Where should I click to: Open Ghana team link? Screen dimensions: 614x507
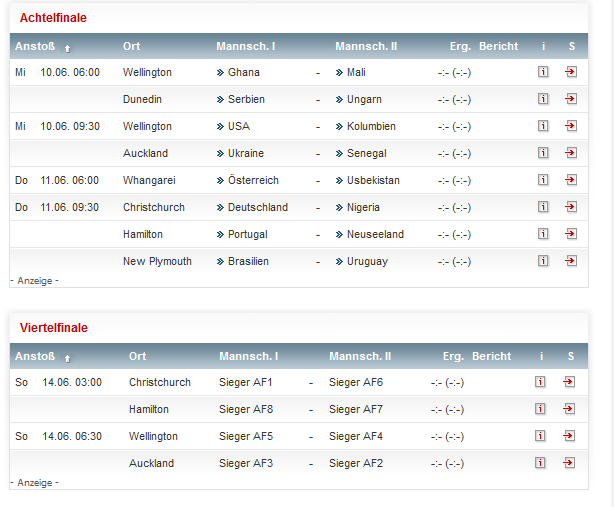(x=243, y=72)
